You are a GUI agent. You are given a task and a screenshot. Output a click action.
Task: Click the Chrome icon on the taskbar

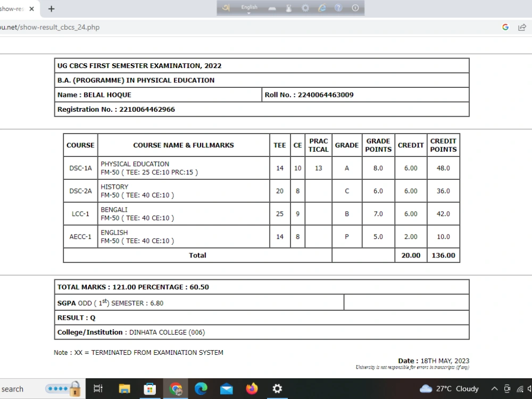pyautogui.click(x=176, y=388)
